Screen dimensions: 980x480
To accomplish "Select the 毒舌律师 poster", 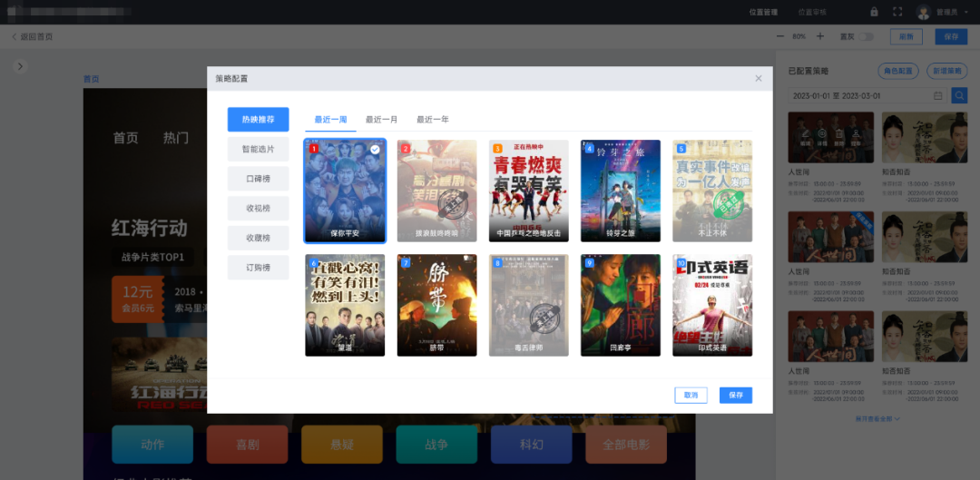I will click(x=529, y=305).
